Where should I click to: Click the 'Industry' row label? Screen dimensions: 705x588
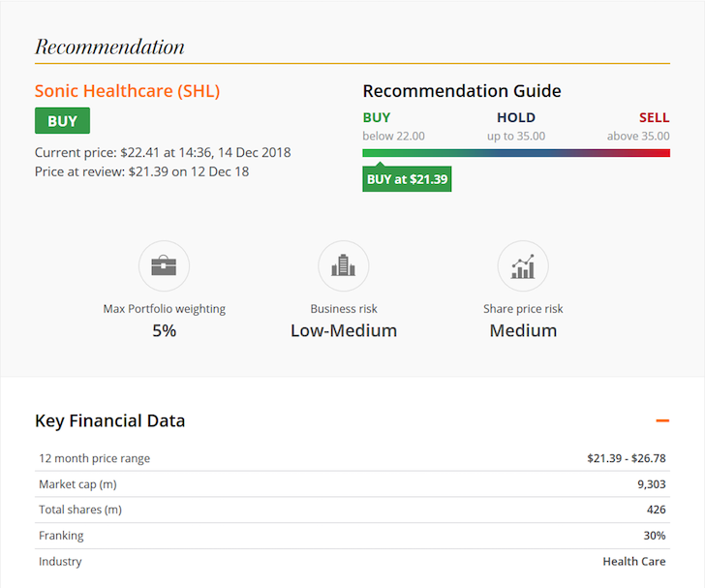(60, 562)
